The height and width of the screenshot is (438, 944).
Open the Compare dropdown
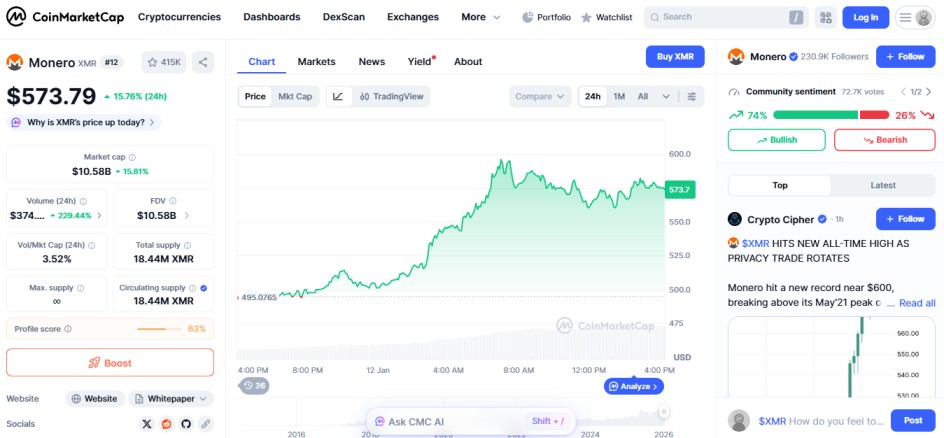pyautogui.click(x=540, y=96)
